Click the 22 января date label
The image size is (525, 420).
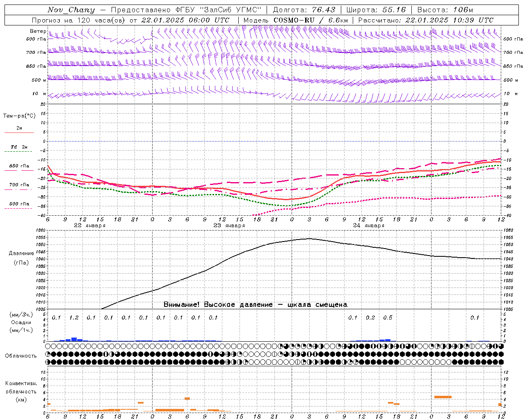[89, 226]
